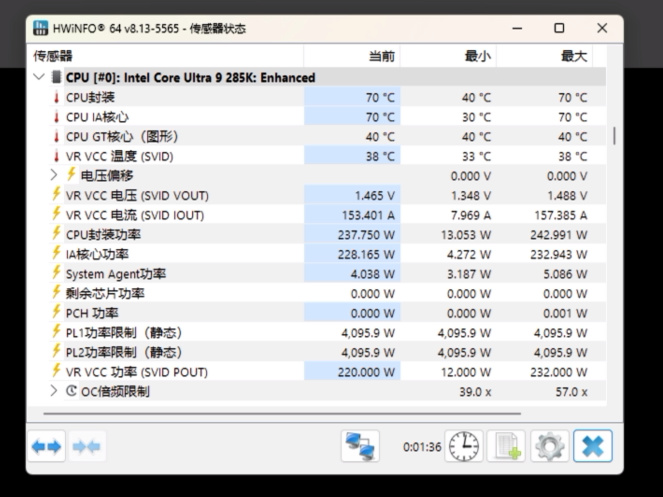
Task: Click the current value 220.000 W
Action: pos(366,372)
